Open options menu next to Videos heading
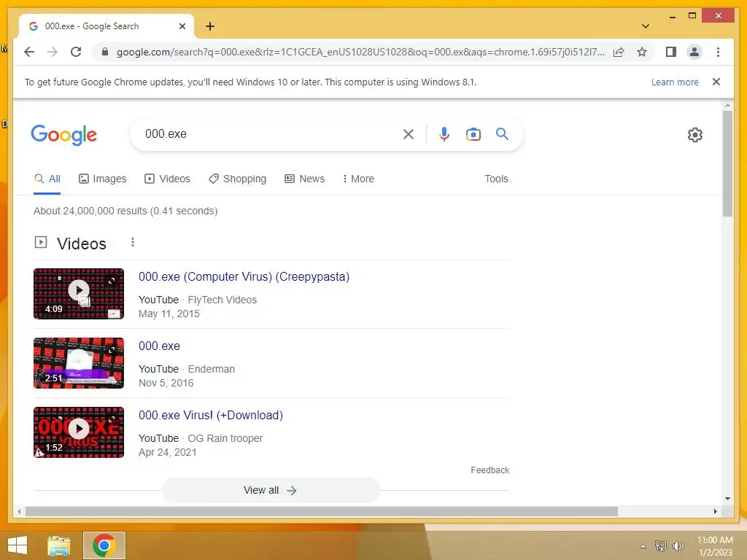747x560 pixels. click(133, 243)
